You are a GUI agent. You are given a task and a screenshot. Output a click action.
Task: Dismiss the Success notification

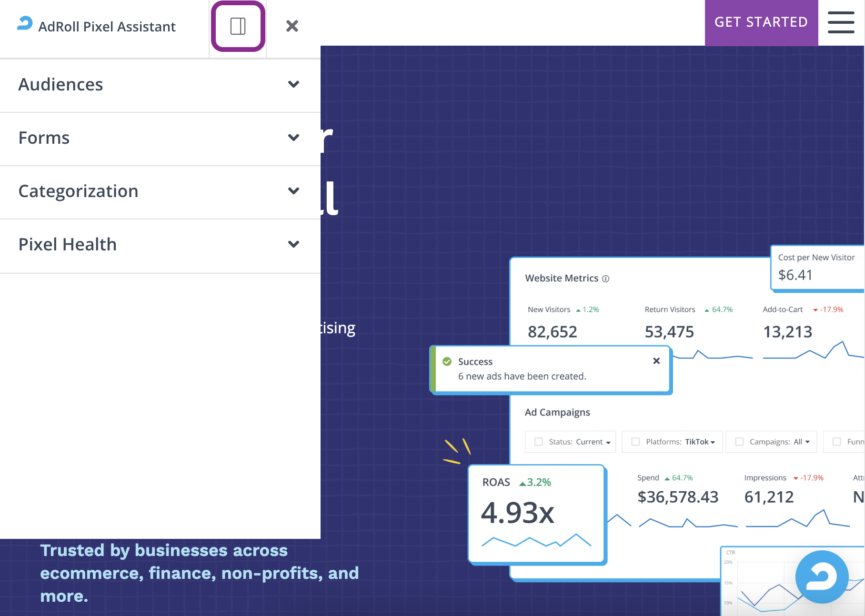click(x=656, y=361)
